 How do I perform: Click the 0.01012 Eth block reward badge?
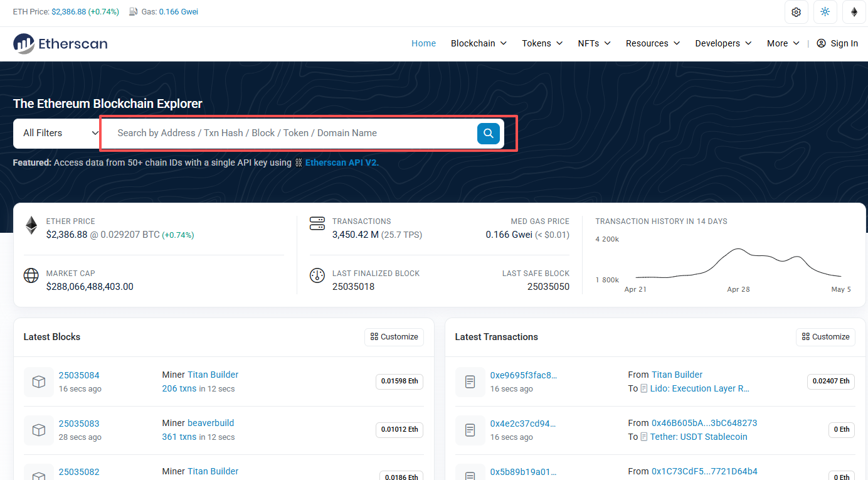[400, 430]
